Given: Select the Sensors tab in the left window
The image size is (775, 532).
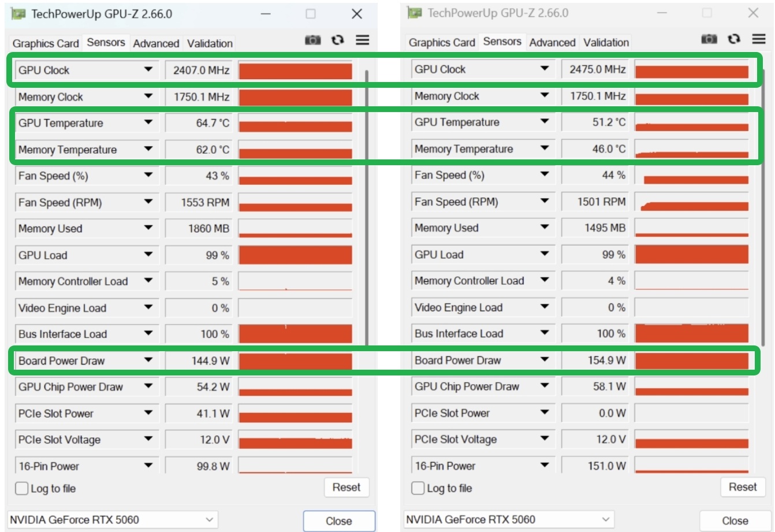Looking at the screenshot, I should click(106, 42).
